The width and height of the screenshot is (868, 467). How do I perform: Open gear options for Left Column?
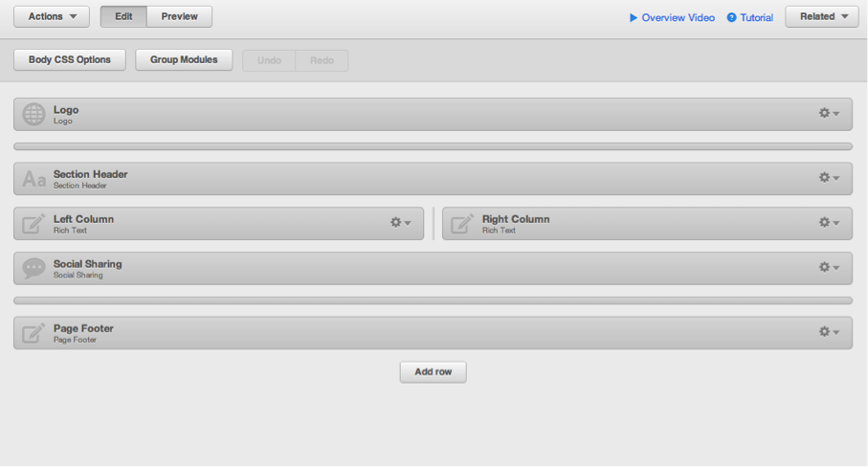coord(400,223)
